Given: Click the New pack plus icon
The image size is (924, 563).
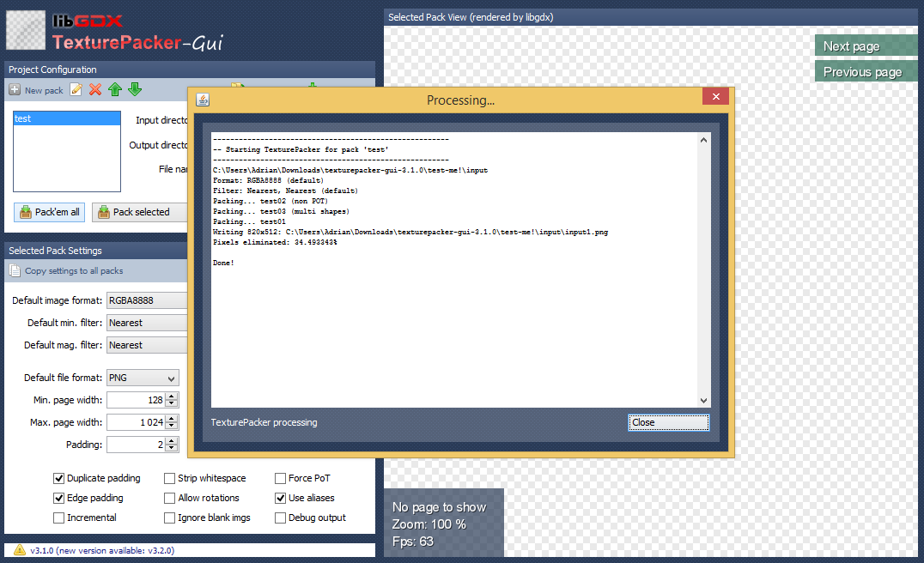Looking at the screenshot, I should [x=15, y=89].
